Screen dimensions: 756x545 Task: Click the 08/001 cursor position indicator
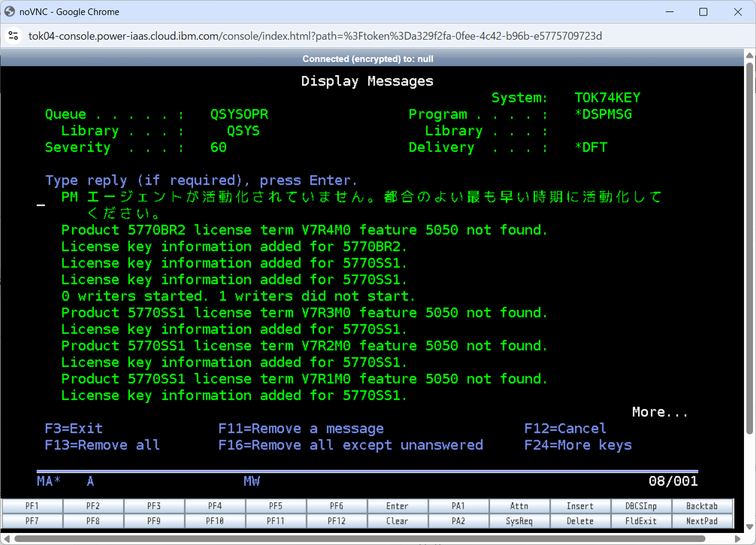[x=673, y=481]
